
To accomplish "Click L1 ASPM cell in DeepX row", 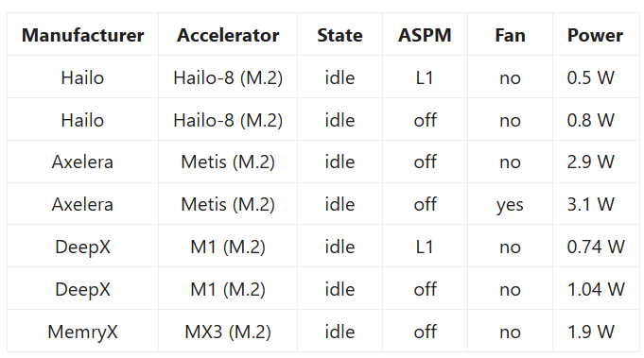I will [425, 247].
